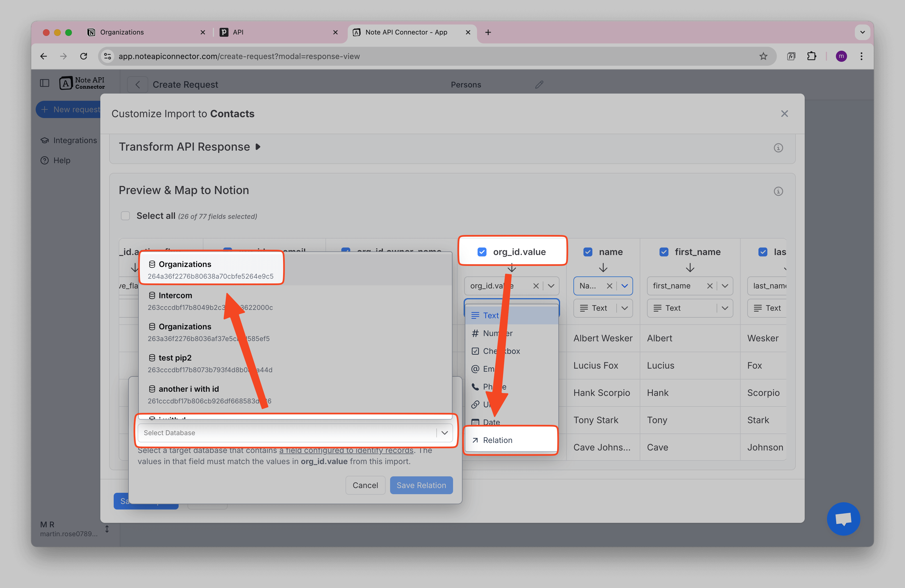Viewport: 905px width, 588px height.
Task: Close the Organizations browser tab
Action: (x=203, y=32)
